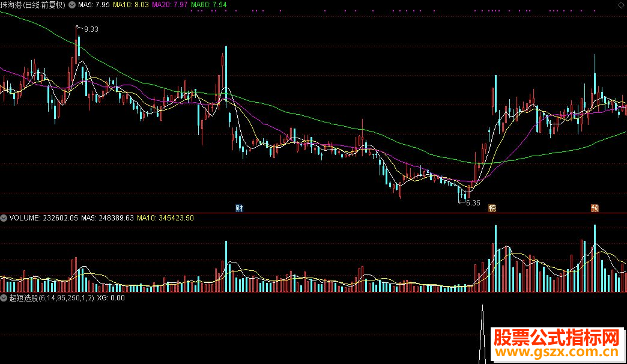Click the MA20: 7.97 label
This screenshot has height=364, width=627.
point(169,5)
